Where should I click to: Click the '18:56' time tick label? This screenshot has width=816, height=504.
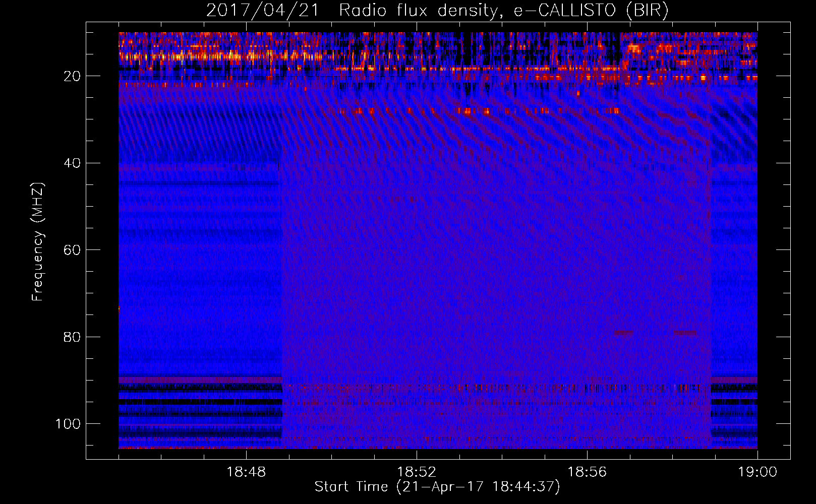587,472
